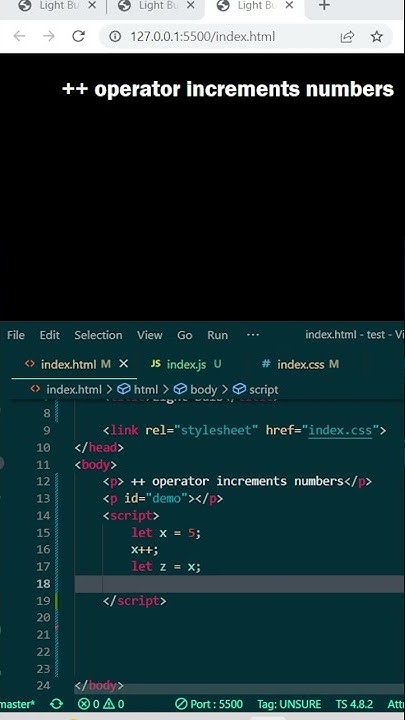Click line number 12 in gutter
405x720 pixels.
click(43, 481)
